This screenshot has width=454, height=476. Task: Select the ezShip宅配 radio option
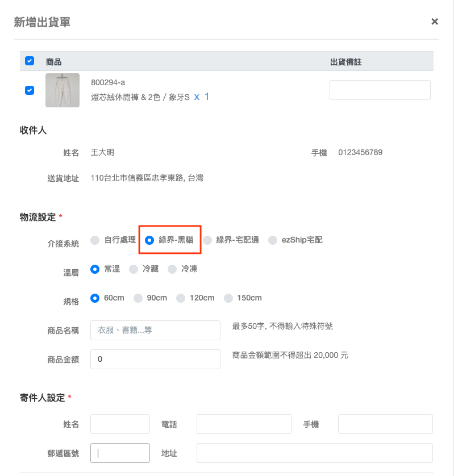[273, 240]
